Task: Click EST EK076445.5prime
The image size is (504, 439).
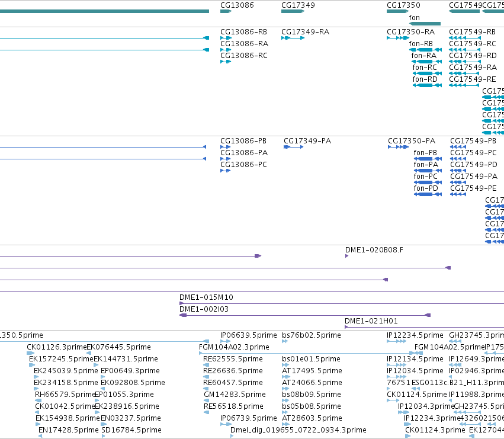Action: pos(119,347)
